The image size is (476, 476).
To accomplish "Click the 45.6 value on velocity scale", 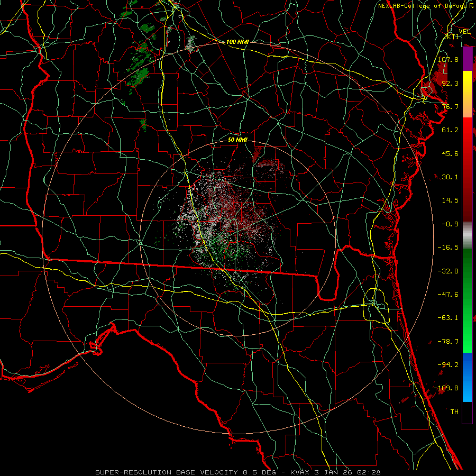I will (x=450, y=153).
